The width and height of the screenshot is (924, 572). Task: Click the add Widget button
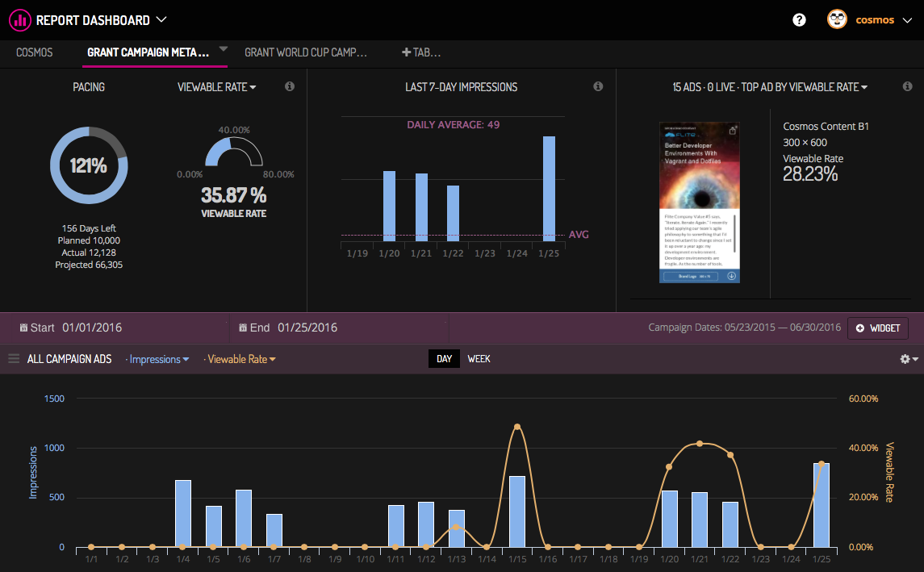[x=878, y=328]
